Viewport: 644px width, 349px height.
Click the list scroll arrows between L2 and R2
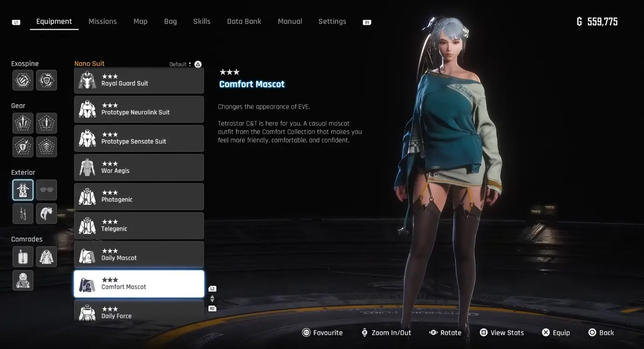[x=212, y=299]
